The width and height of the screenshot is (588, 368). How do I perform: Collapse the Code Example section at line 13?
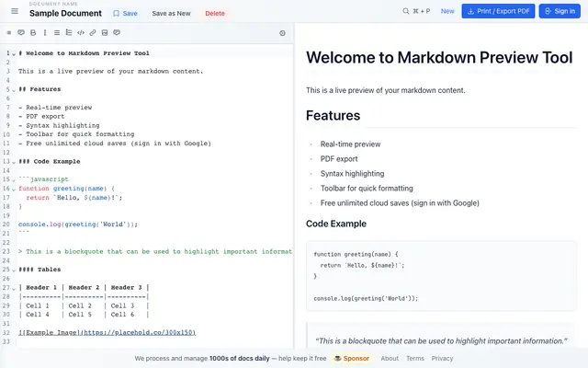click(14, 162)
